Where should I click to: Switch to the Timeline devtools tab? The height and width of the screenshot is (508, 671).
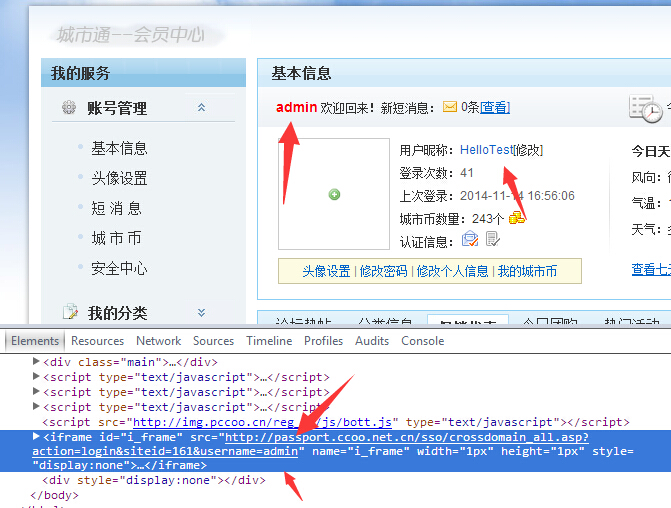pyautogui.click(x=269, y=341)
